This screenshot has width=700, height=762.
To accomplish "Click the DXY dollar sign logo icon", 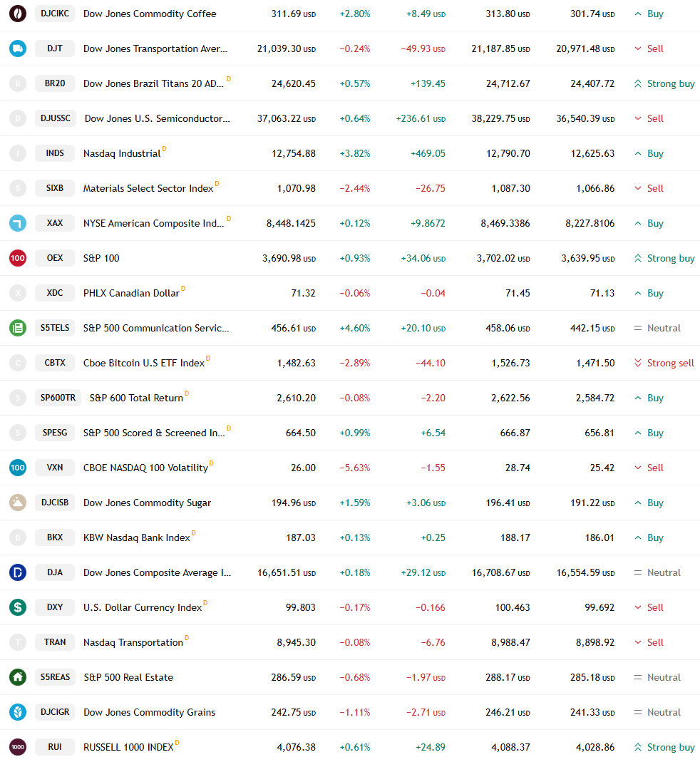I will [18, 607].
